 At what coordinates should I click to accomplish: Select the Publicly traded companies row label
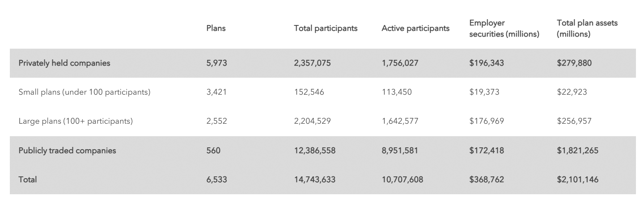[67, 150]
